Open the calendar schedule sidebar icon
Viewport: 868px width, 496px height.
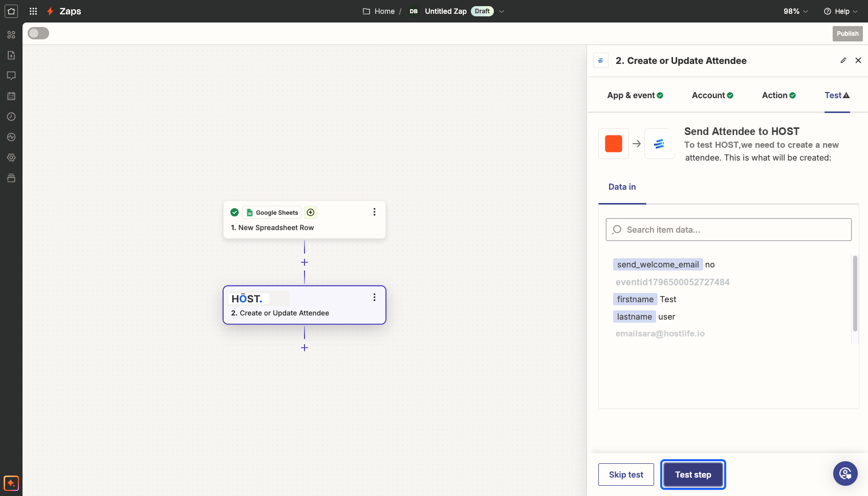pos(11,96)
